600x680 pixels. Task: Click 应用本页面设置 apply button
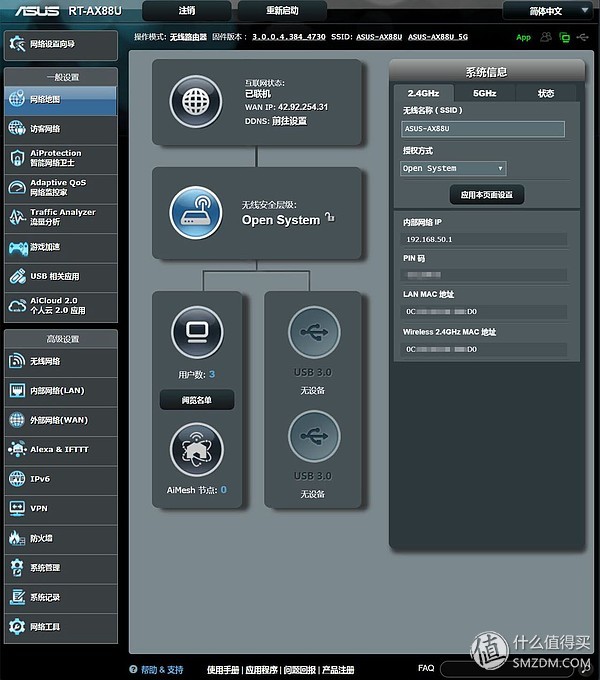pyautogui.click(x=486, y=195)
